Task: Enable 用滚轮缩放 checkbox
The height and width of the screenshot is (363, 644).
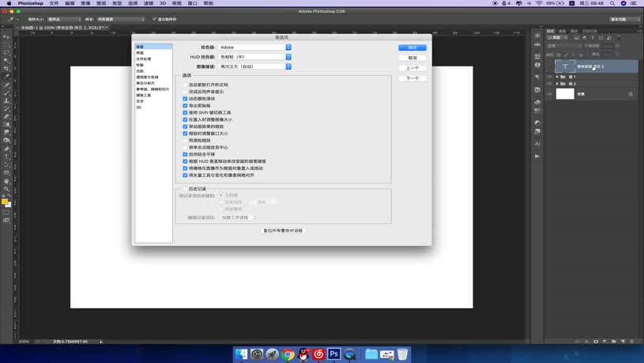Action: (185, 140)
